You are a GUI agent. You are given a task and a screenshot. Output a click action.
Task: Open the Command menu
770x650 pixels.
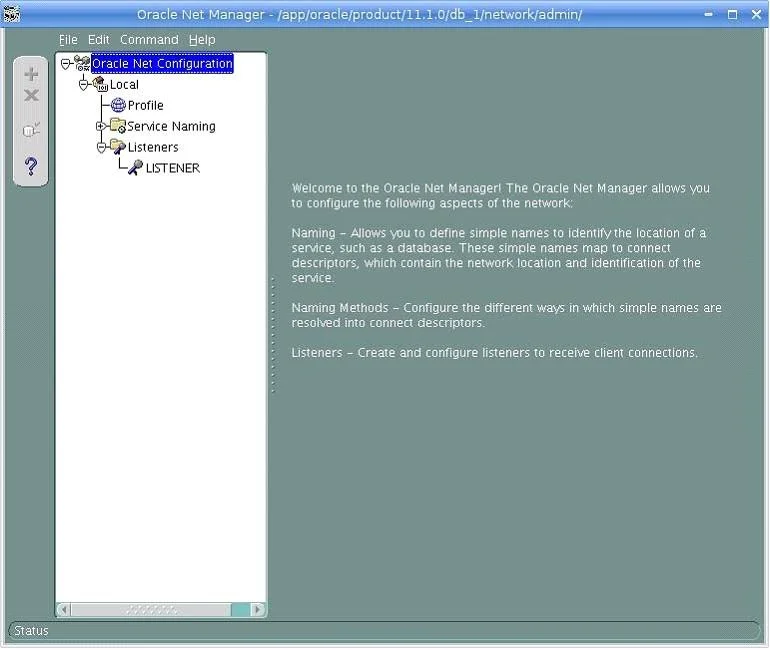pos(149,40)
